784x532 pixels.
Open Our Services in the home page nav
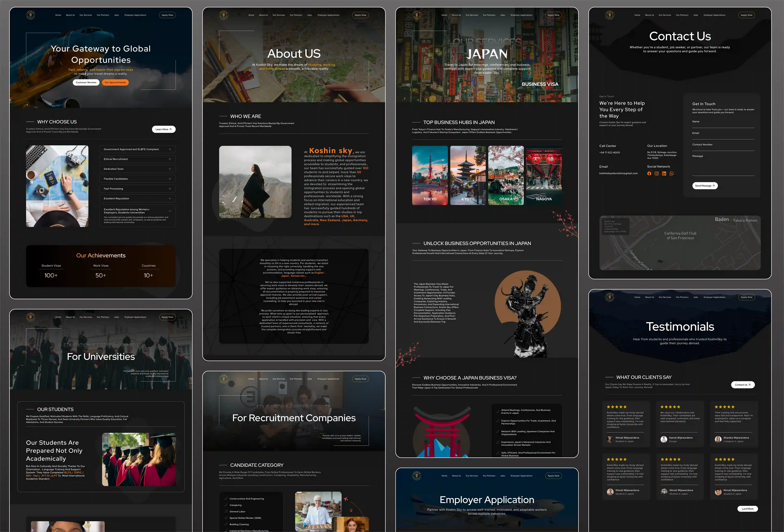86,15
